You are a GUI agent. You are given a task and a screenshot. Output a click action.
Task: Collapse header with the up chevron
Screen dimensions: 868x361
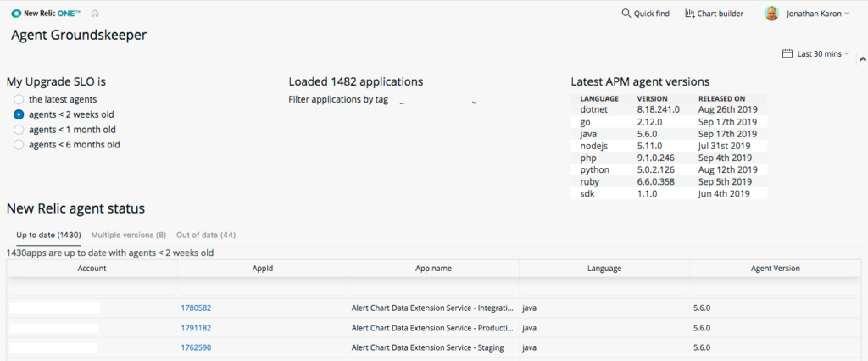(x=862, y=58)
